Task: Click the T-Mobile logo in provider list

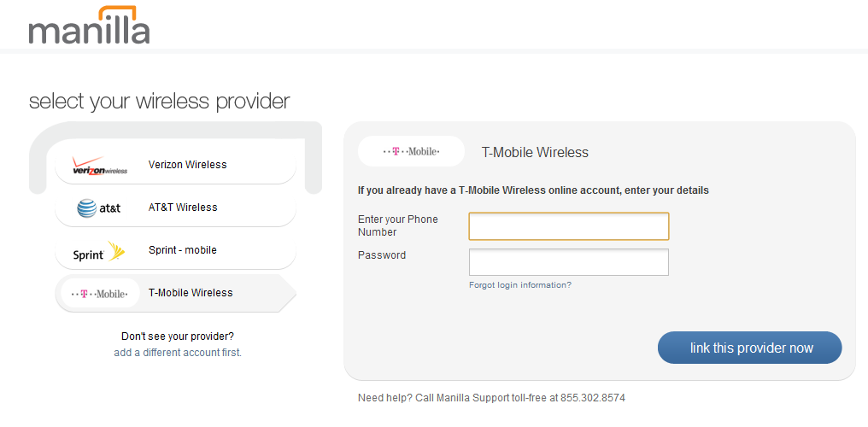Action: [x=100, y=294]
